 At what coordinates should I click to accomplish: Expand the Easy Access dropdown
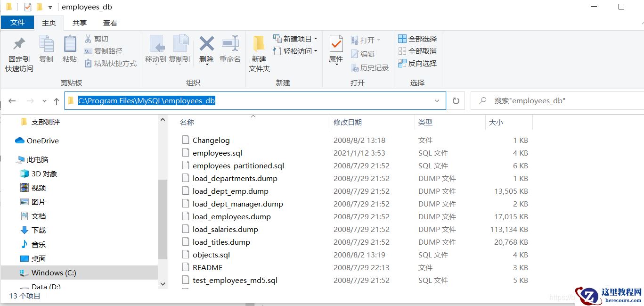pos(315,51)
